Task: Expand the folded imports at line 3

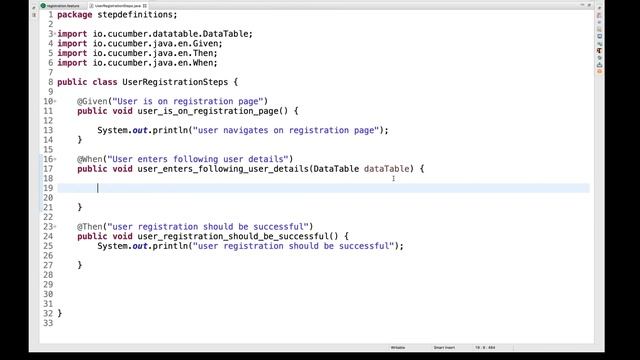Action: pos(55,33)
